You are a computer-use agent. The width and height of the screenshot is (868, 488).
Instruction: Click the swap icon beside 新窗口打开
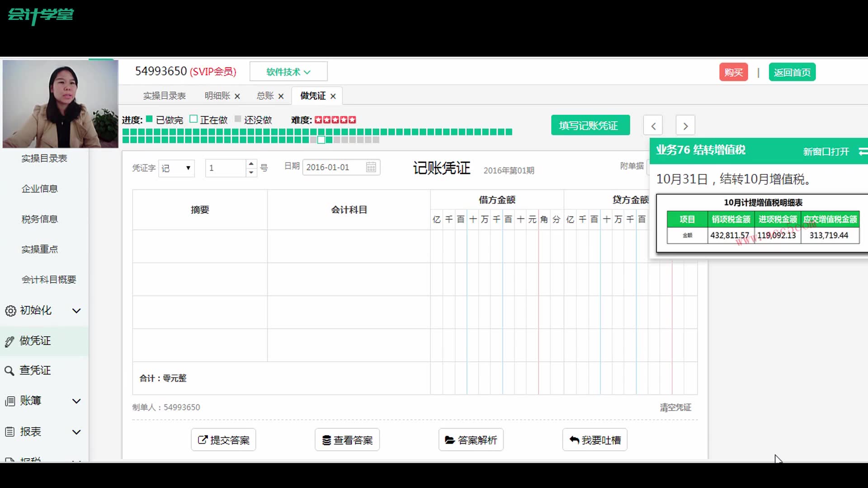tap(863, 151)
